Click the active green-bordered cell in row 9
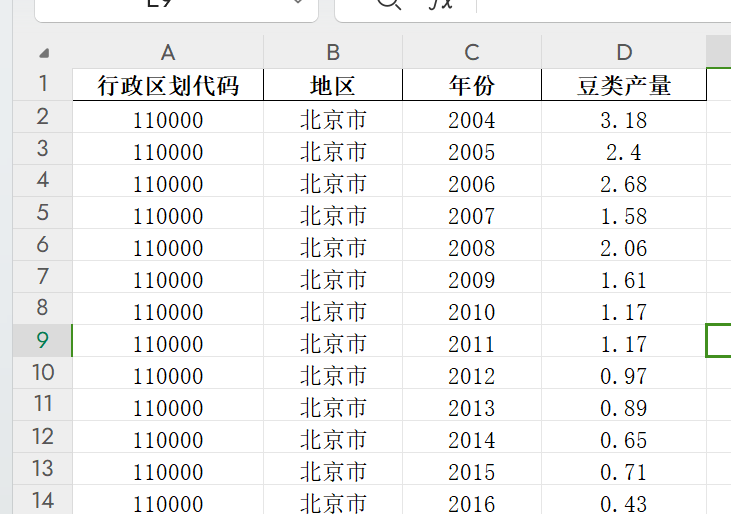The width and height of the screenshot is (731, 514). point(718,341)
